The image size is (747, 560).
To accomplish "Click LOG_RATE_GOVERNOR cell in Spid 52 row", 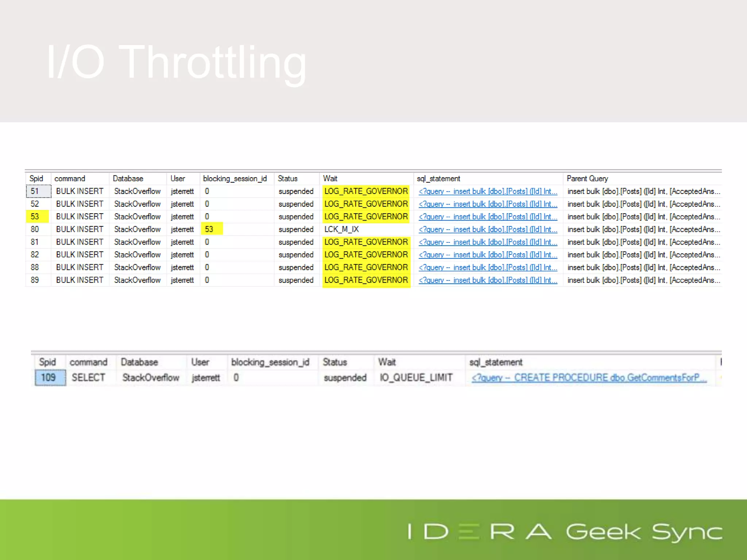I will (366, 204).
